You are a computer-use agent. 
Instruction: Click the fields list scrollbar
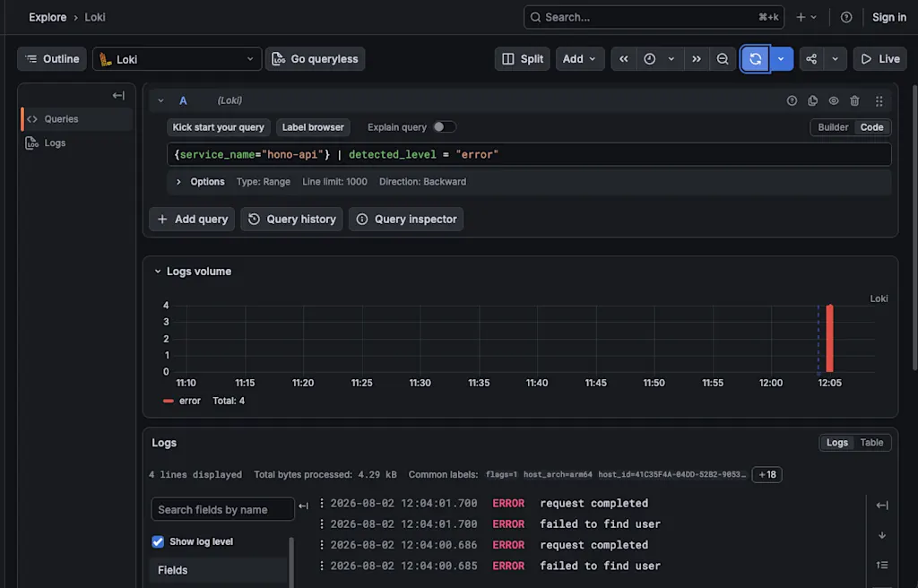click(291, 562)
